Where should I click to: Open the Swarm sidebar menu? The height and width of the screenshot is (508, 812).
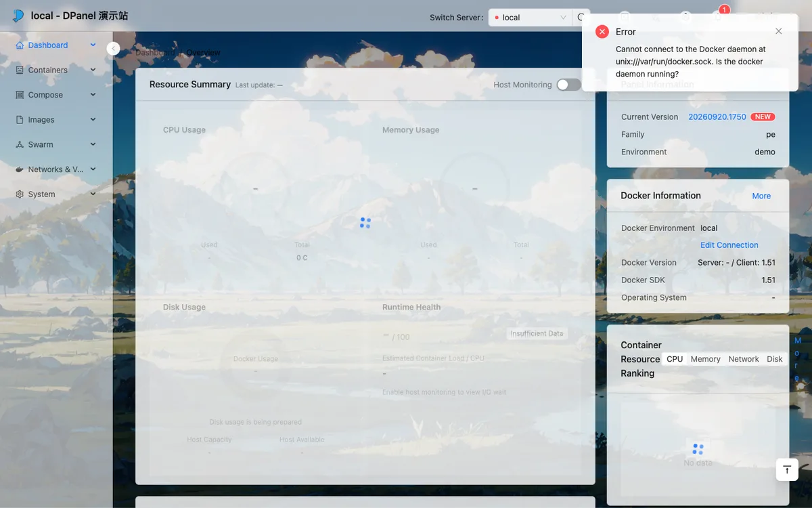56,144
